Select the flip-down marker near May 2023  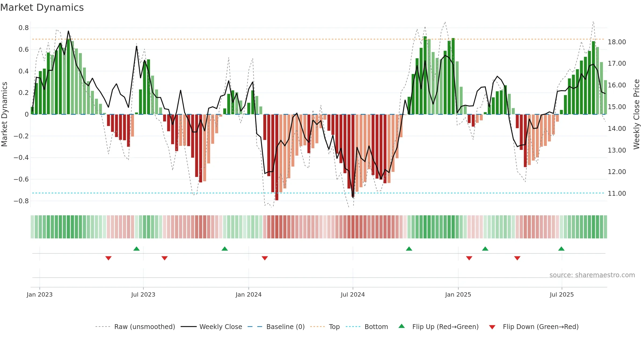(x=108, y=258)
